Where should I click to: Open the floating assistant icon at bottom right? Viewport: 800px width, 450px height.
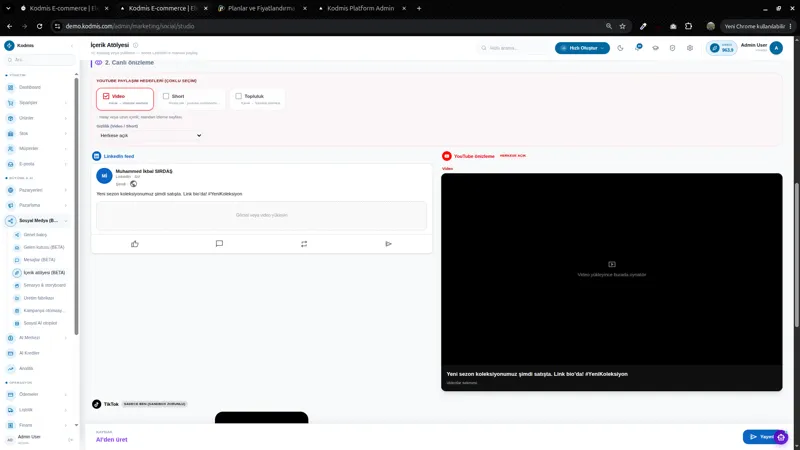point(781,437)
